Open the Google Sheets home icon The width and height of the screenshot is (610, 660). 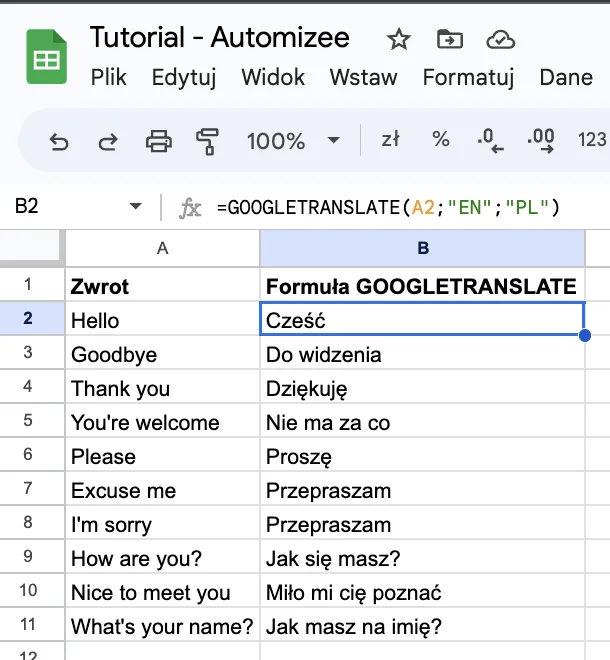point(46,56)
